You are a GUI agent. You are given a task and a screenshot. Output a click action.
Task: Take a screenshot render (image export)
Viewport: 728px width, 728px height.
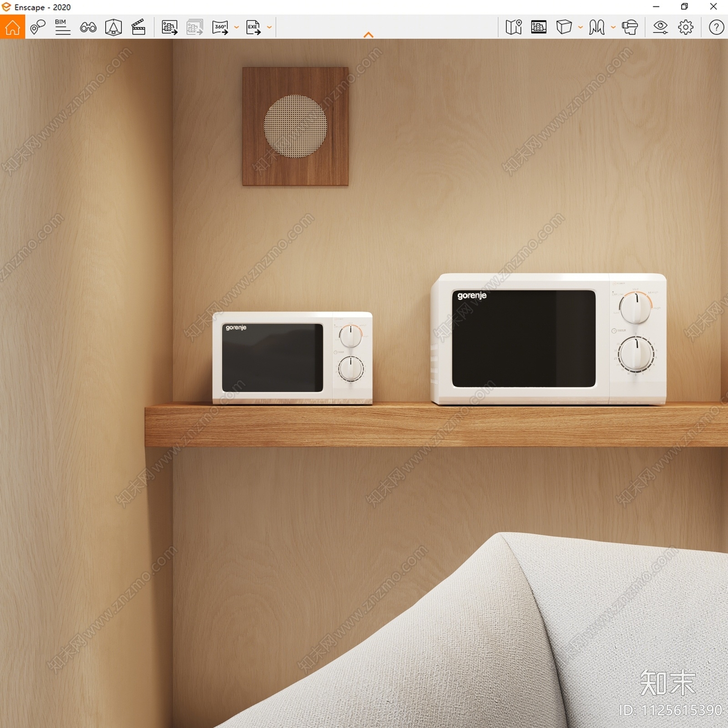(169, 27)
